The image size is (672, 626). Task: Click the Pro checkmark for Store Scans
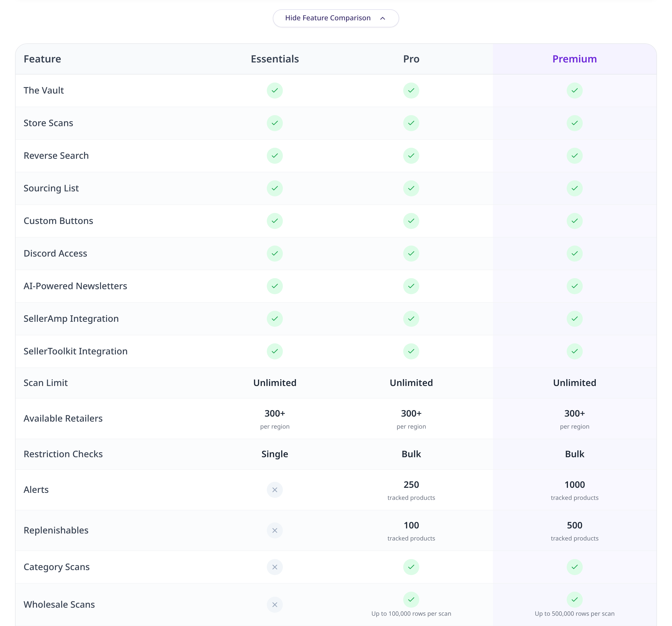point(411,123)
